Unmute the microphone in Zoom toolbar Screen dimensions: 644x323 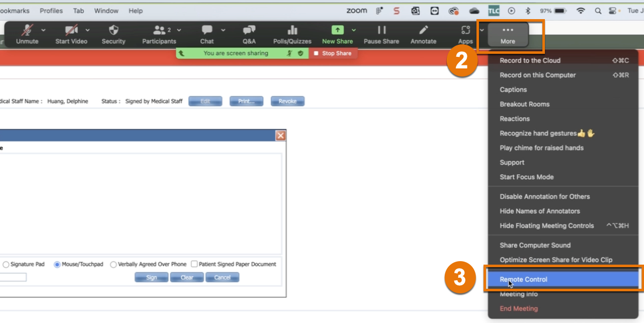tap(27, 34)
